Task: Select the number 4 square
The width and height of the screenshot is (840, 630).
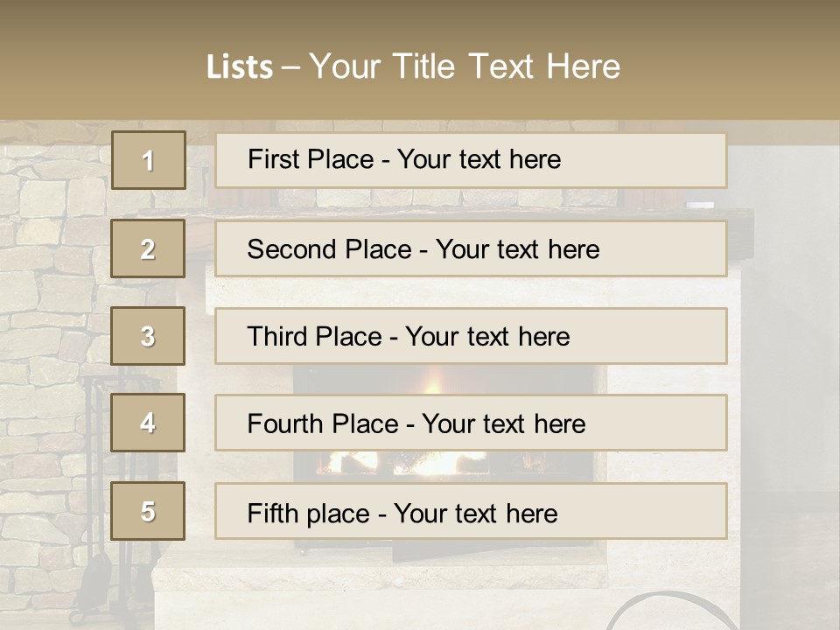Action: (149, 423)
